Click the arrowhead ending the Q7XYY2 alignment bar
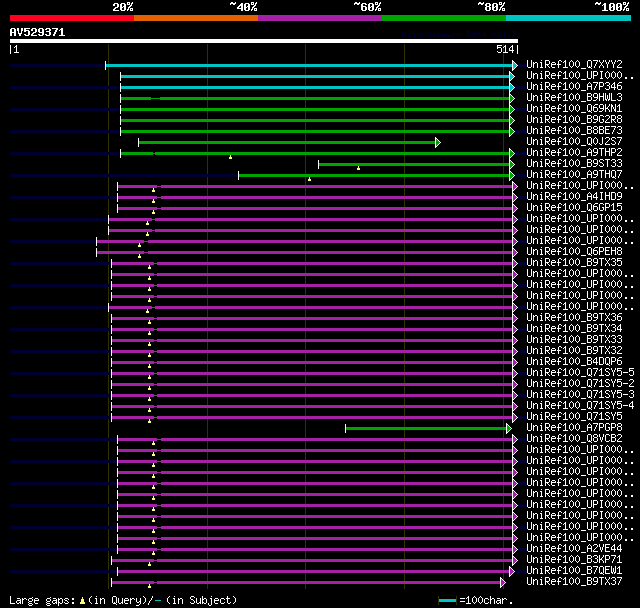Image resolution: width=640 pixels, height=608 pixels. (x=514, y=65)
